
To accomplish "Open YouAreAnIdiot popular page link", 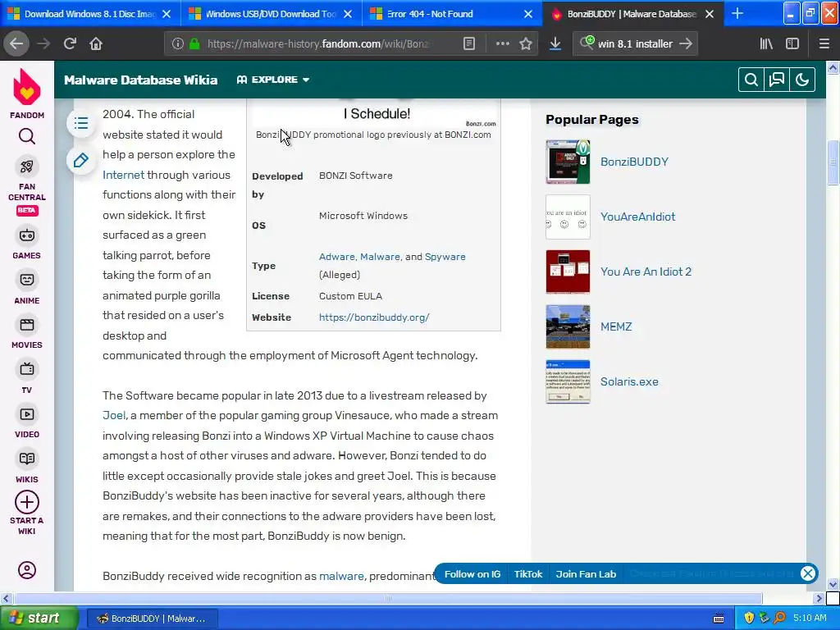I will pos(637,217).
